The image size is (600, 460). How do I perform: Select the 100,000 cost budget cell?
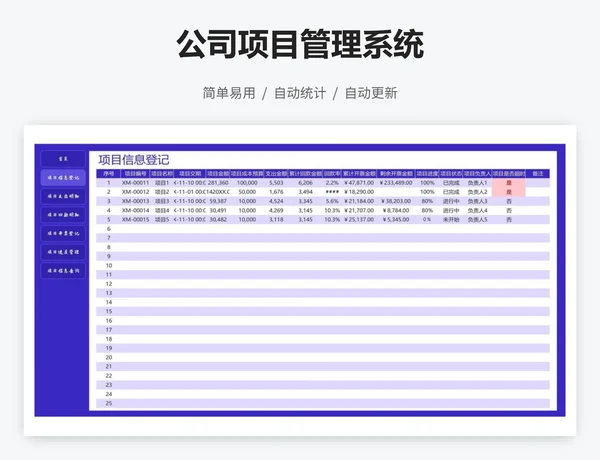[x=247, y=183]
